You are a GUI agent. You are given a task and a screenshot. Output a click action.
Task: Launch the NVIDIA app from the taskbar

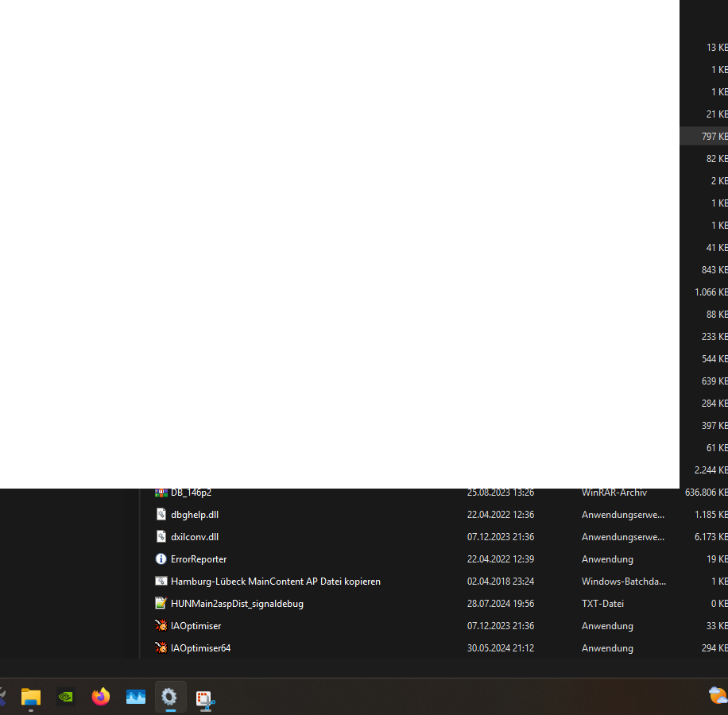click(x=65, y=697)
